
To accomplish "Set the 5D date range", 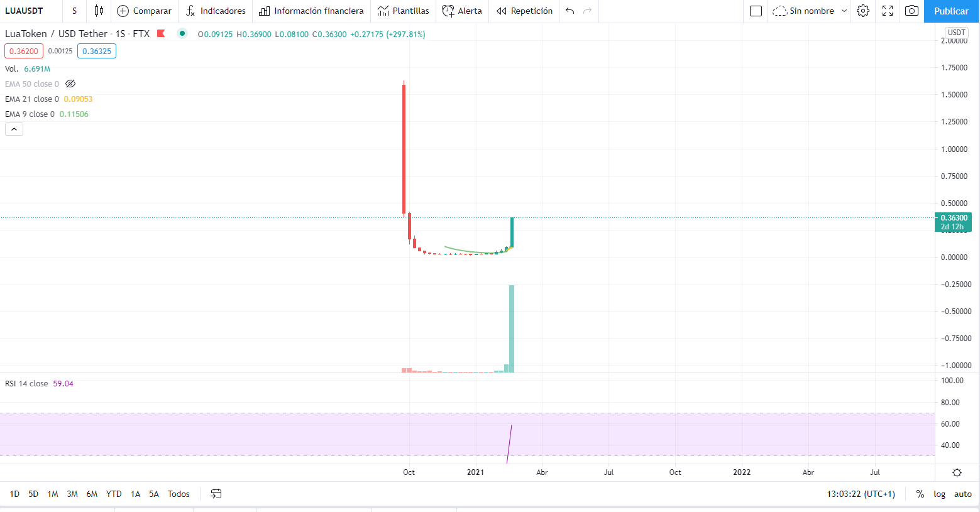I will coord(33,494).
